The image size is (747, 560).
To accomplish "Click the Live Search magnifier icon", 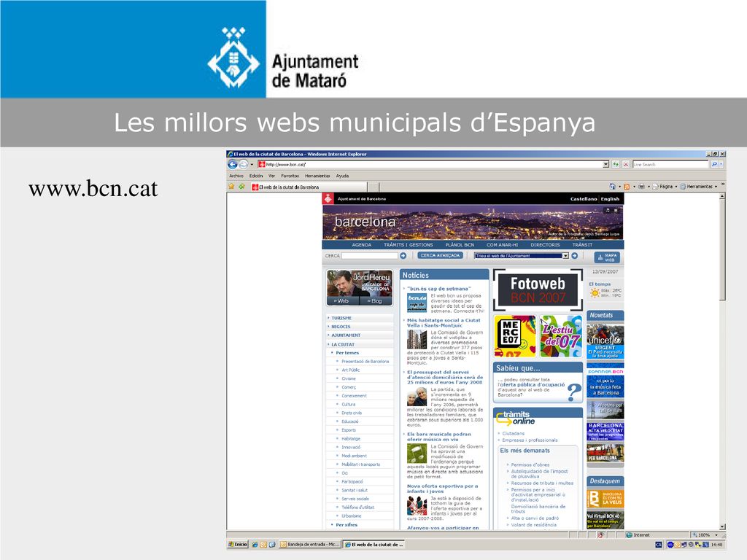I will pos(714,164).
